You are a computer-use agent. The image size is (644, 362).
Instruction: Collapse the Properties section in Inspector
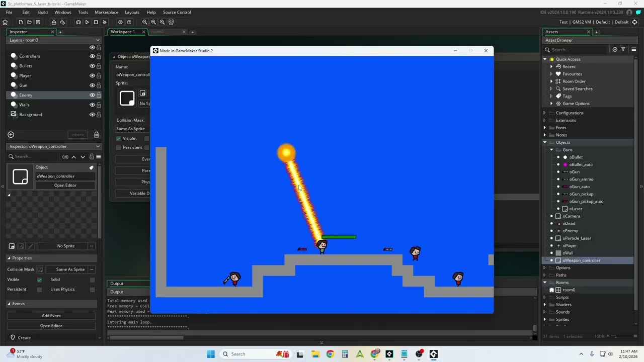click(9, 258)
